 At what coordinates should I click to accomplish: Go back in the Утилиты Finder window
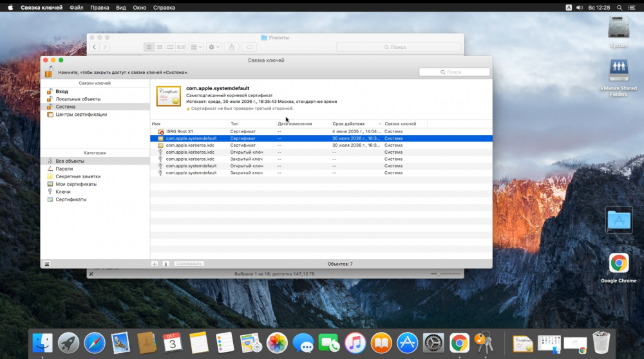[95, 47]
